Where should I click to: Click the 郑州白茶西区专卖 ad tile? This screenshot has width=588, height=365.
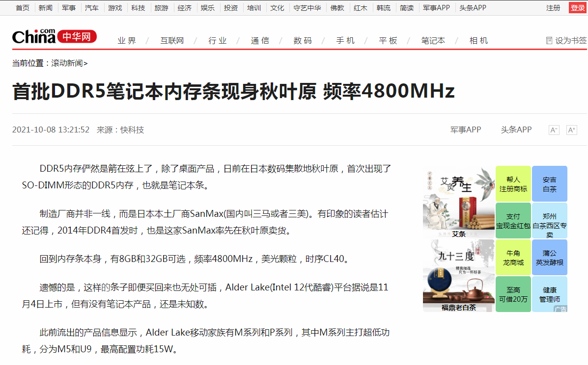point(549,220)
